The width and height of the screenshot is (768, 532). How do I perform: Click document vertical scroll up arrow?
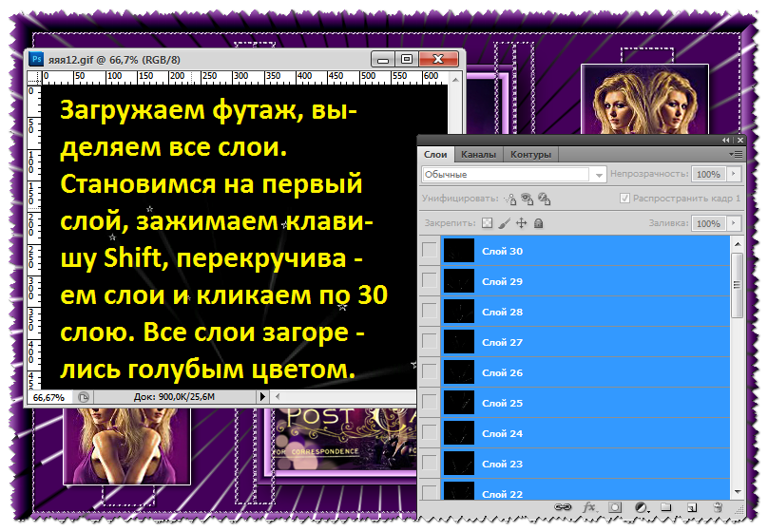point(455,79)
